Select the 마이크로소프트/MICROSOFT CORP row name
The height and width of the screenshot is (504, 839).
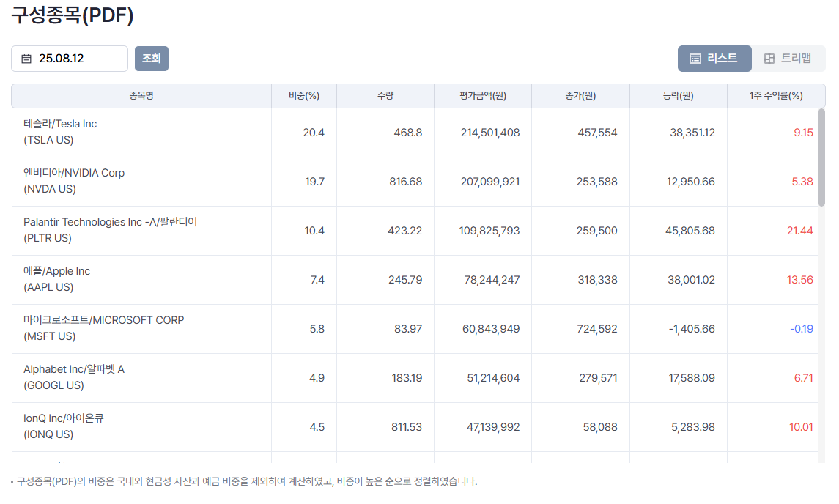pos(104,328)
